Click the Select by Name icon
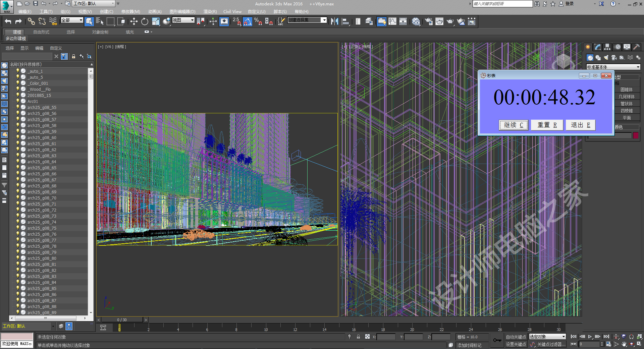The height and width of the screenshot is (349, 644). [100, 22]
